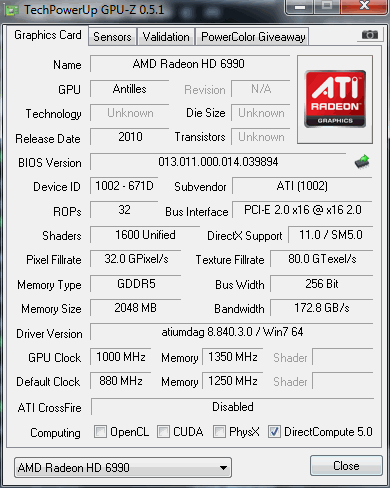The width and height of the screenshot is (390, 488).
Task: Click the Driver Version text field
Action: 232,332
